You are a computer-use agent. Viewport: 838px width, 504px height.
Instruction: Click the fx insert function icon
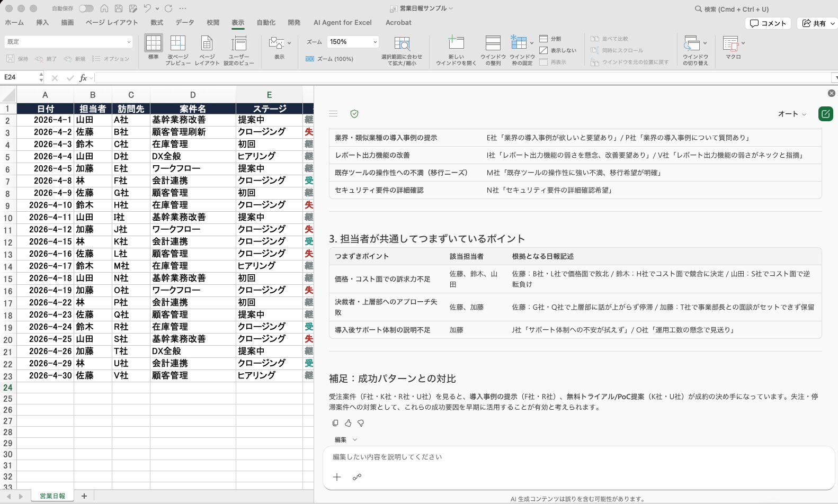point(83,78)
